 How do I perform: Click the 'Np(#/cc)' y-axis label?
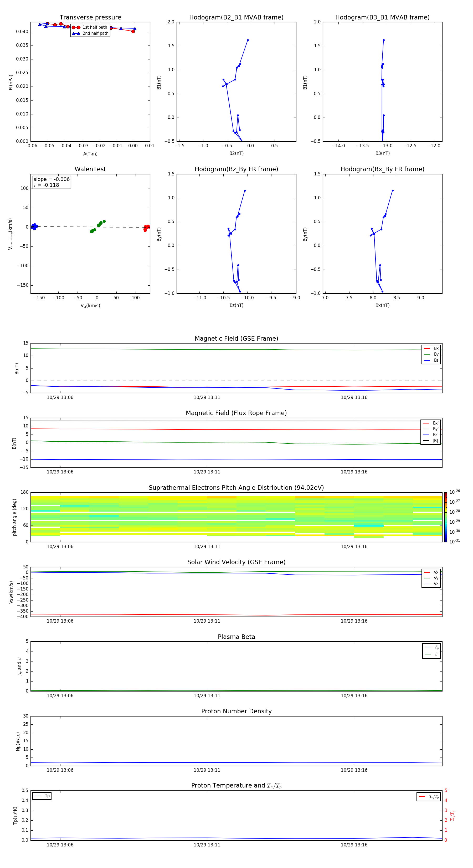pos(18,741)
